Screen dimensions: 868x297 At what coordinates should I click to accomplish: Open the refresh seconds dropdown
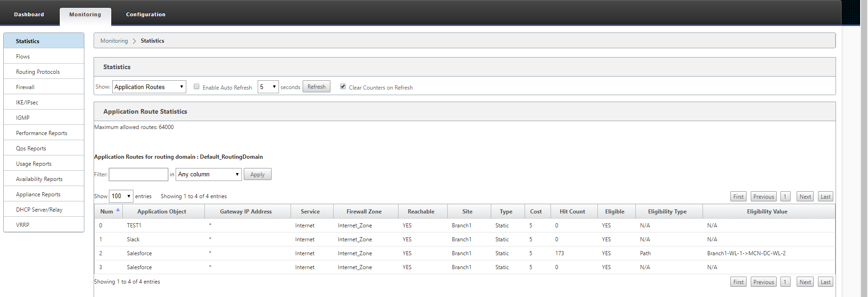pos(268,87)
